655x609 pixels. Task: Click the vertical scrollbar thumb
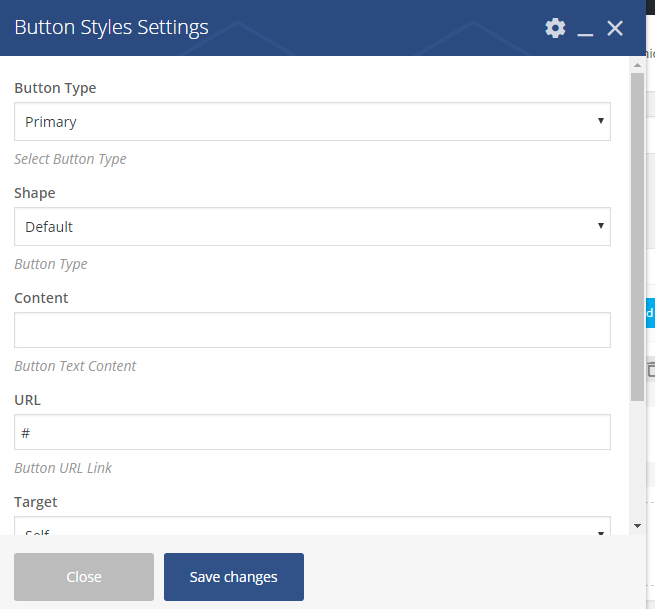pyautogui.click(x=637, y=235)
